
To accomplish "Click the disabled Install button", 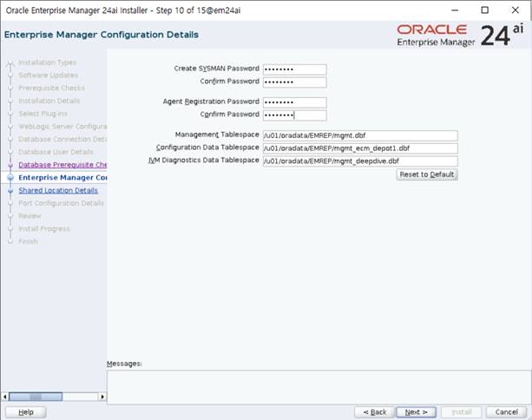I will [462, 412].
